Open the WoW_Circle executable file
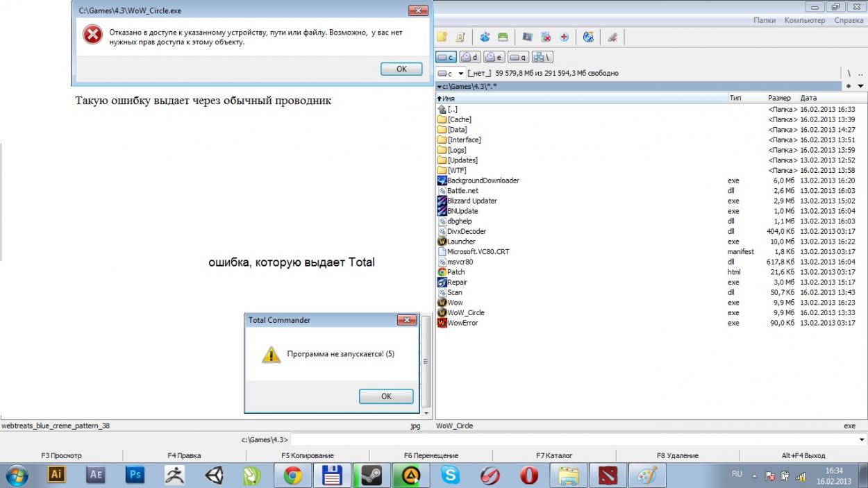Viewport: 868px width, 488px height. [465, 312]
